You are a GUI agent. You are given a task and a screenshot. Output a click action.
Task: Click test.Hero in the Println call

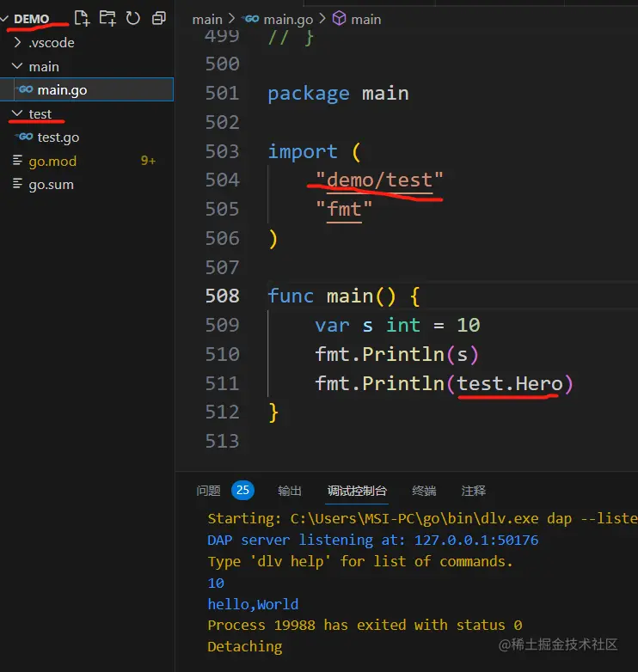point(510,383)
